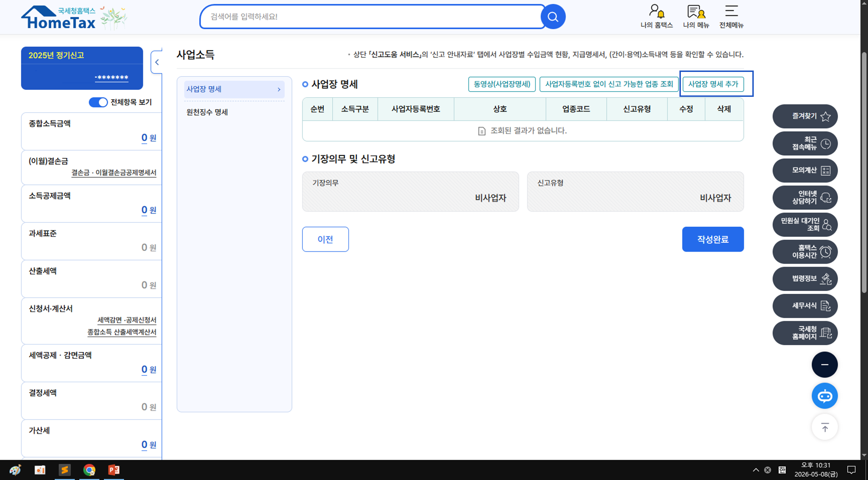This screenshot has height=480, width=868.
Task: Open the notification center icon
Action: coord(851,470)
